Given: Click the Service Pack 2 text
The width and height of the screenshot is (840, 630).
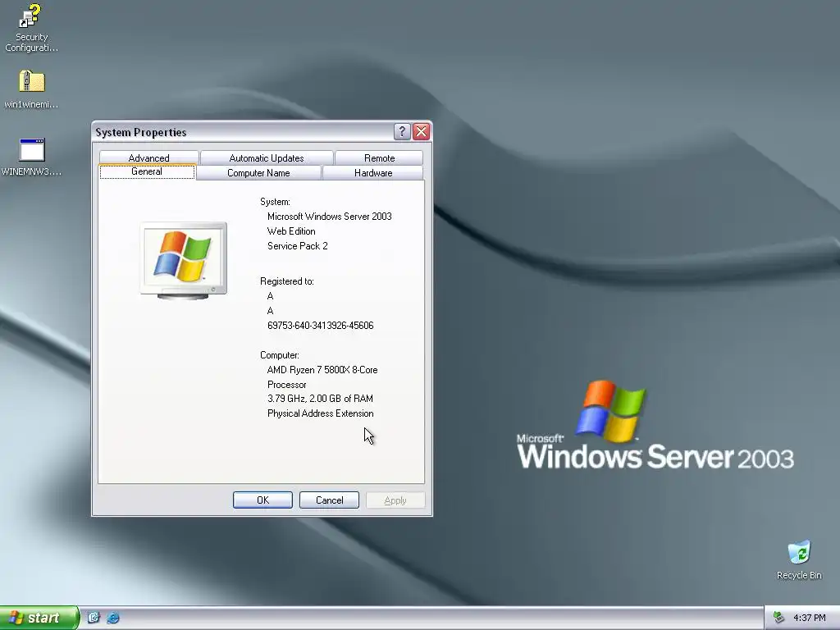Looking at the screenshot, I should coord(297,246).
